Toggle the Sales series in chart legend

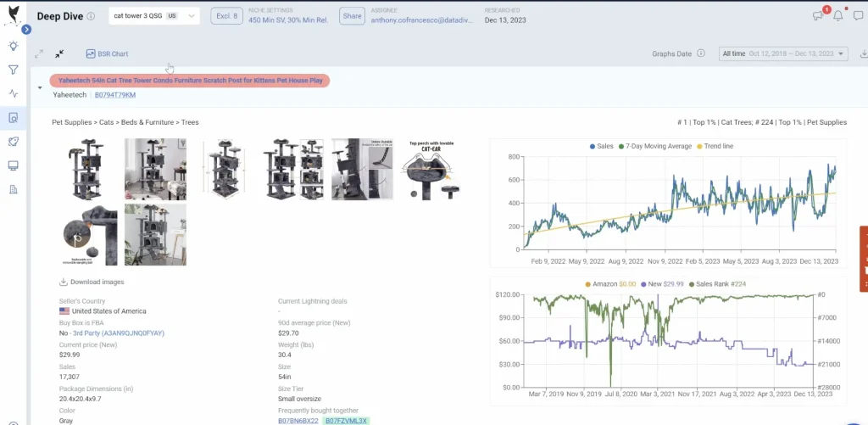[601, 147]
